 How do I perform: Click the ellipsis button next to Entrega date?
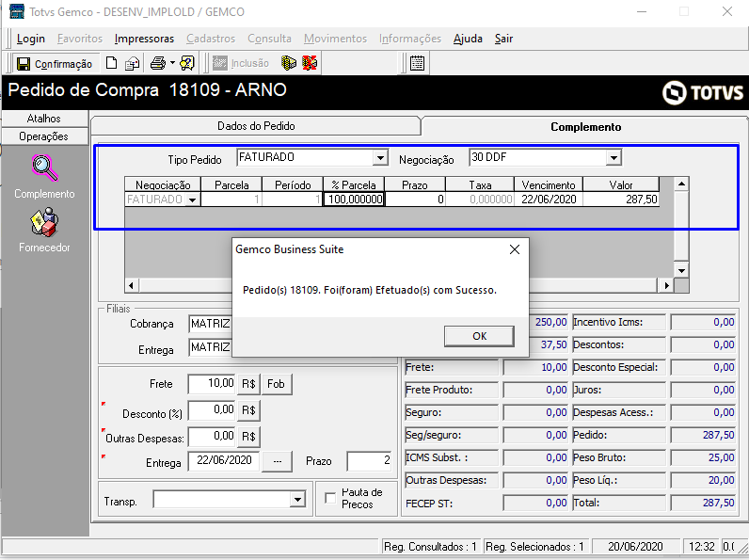278,461
